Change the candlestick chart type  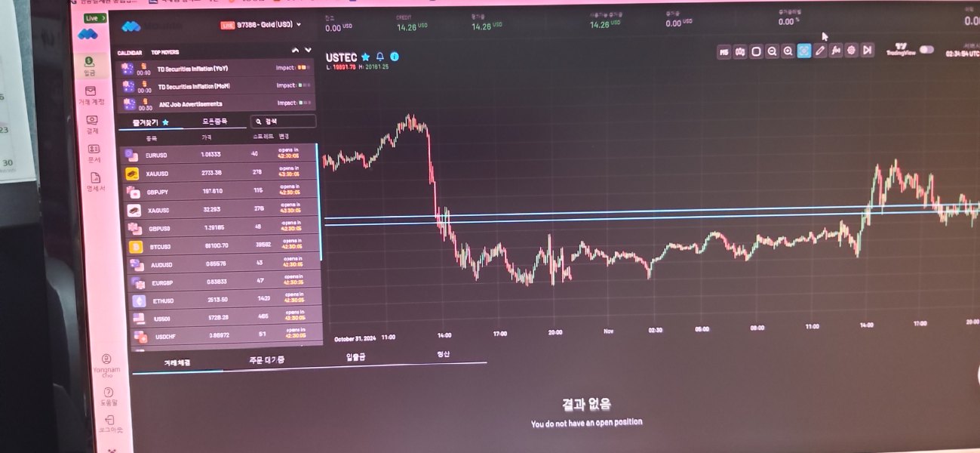tap(740, 51)
